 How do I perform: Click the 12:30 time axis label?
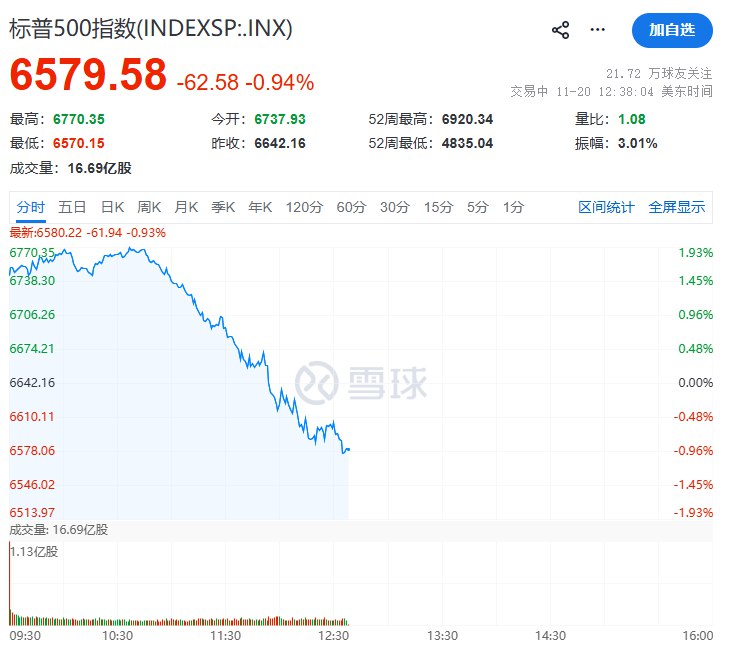(x=334, y=636)
